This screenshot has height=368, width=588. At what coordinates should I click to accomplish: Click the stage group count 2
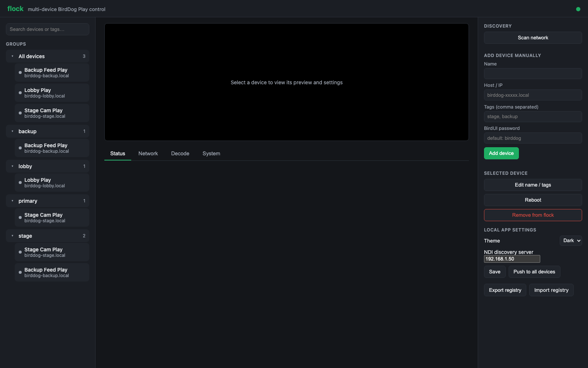tap(84, 236)
